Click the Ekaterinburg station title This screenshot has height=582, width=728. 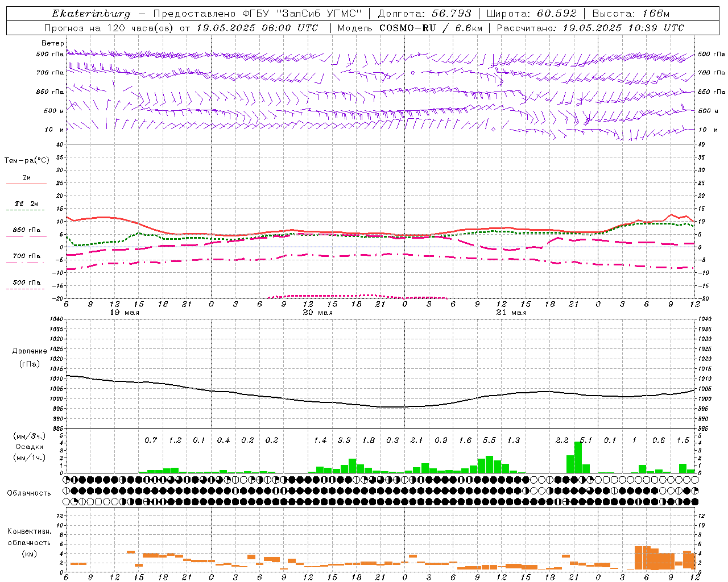91,14
